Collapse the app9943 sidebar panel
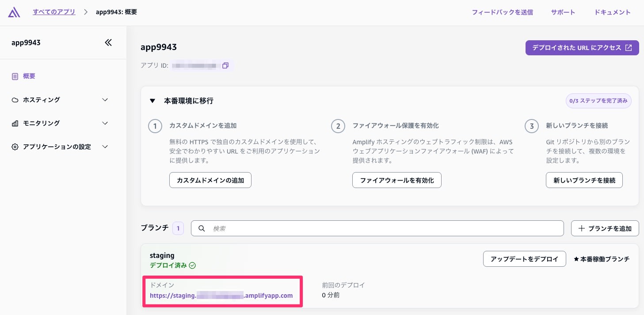This screenshot has width=644, height=315. pos(108,42)
